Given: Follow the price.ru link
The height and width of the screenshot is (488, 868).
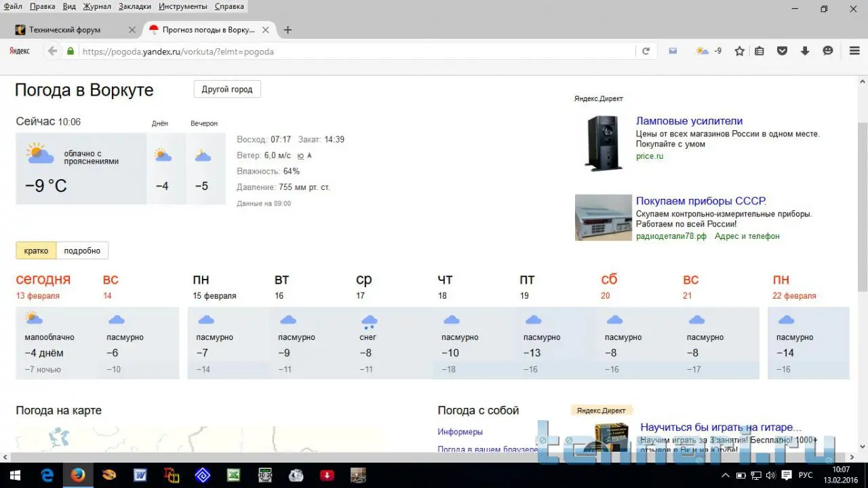Looking at the screenshot, I should (650, 156).
